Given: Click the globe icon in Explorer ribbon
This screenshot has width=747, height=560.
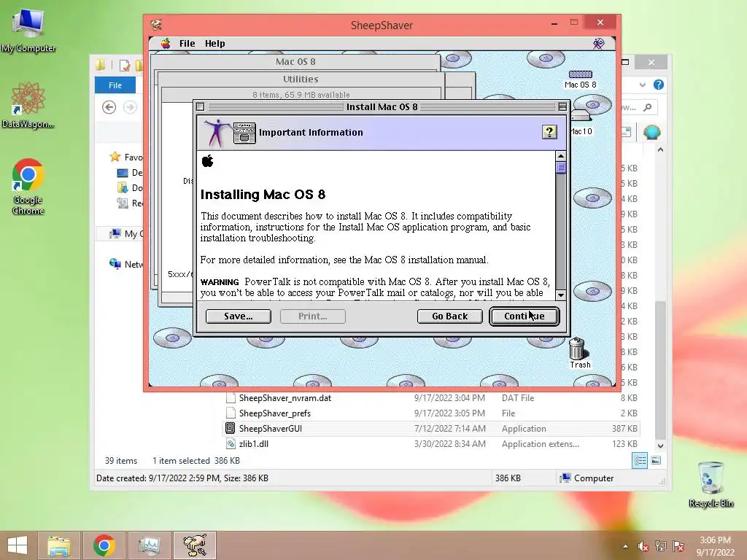Looking at the screenshot, I should 651,132.
